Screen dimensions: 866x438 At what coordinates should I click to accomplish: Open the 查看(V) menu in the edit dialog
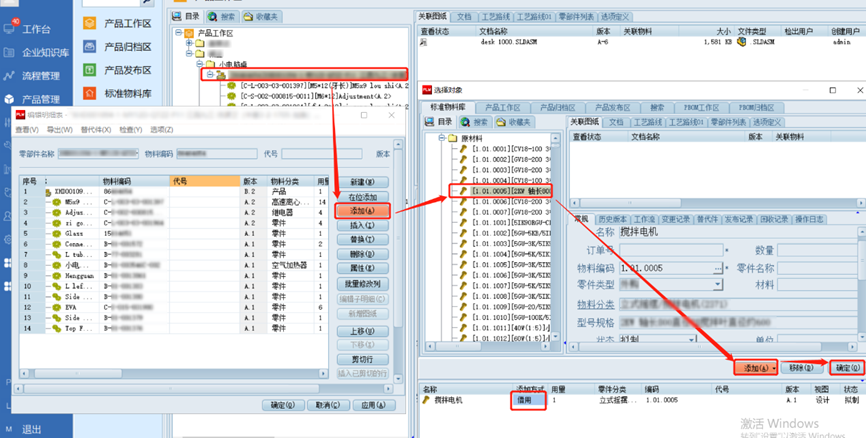point(27,129)
